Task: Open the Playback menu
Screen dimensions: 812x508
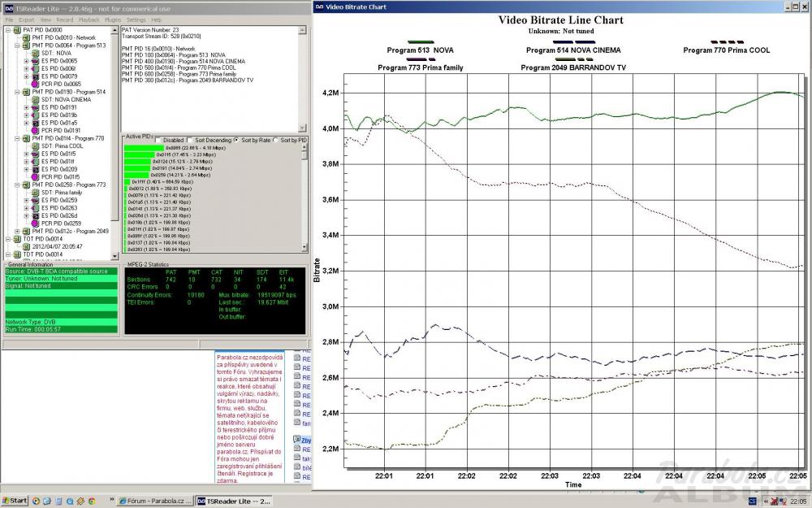Action: (x=89, y=19)
